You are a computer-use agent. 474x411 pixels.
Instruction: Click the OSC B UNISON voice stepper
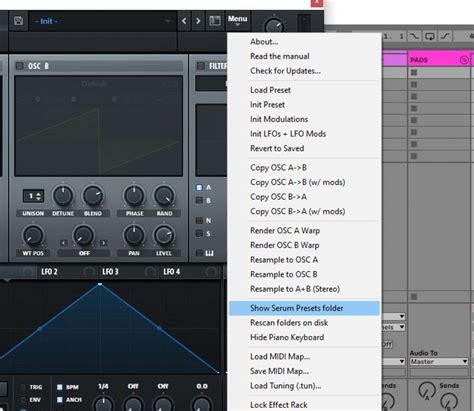(33, 196)
